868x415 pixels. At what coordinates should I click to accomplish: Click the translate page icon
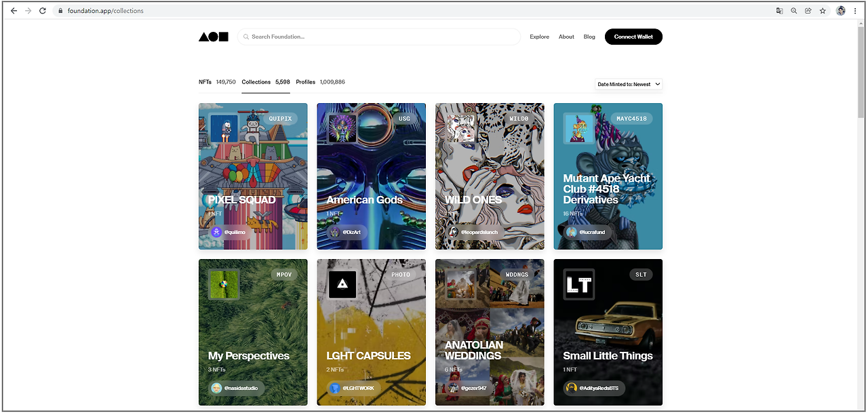pyautogui.click(x=780, y=11)
